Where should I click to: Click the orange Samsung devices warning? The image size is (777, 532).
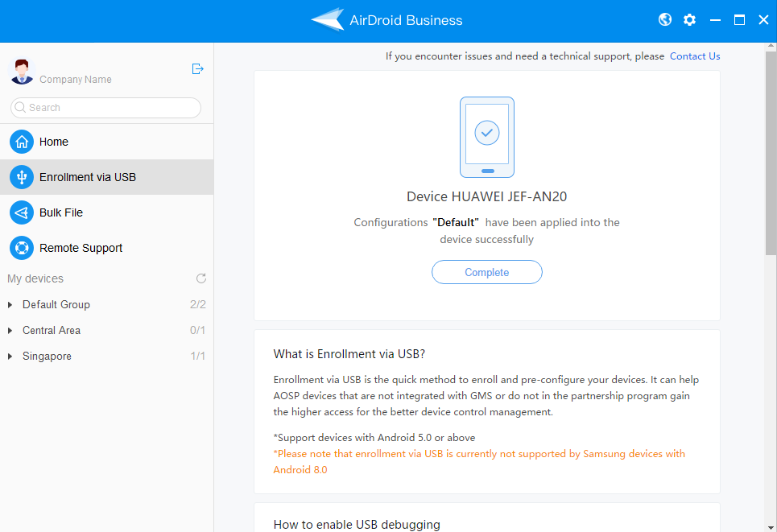479,462
